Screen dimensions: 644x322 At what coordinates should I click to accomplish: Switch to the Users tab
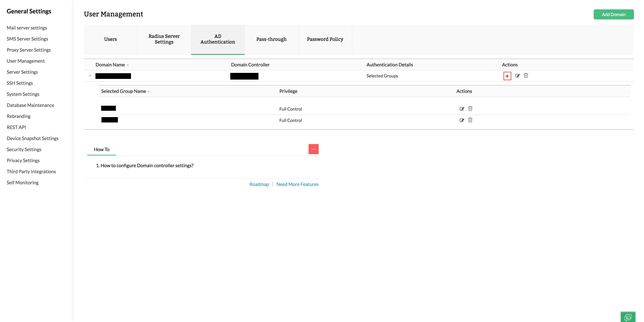pyautogui.click(x=110, y=39)
